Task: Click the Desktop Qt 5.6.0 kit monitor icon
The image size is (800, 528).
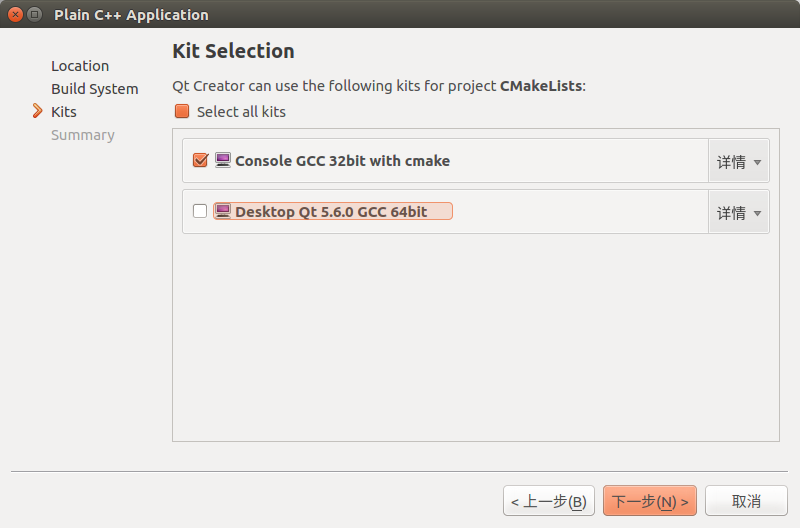Action: (223, 211)
